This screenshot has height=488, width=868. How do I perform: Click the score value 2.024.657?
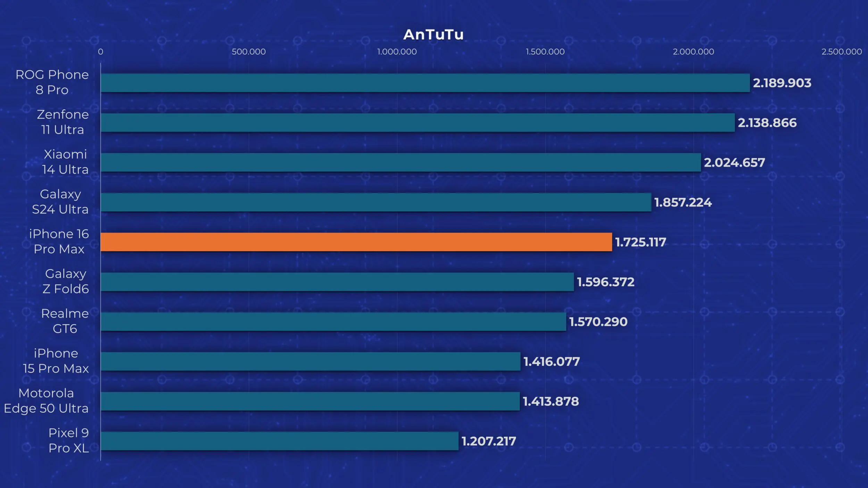tap(734, 162)
